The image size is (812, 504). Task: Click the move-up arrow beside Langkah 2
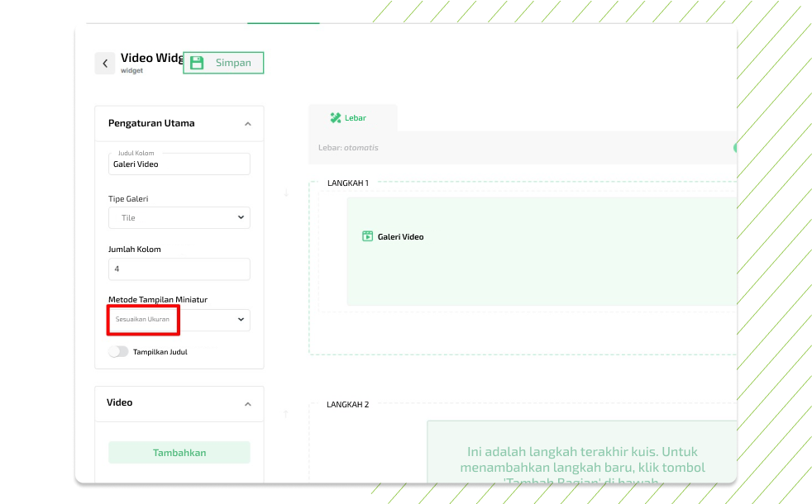[286, 414]
